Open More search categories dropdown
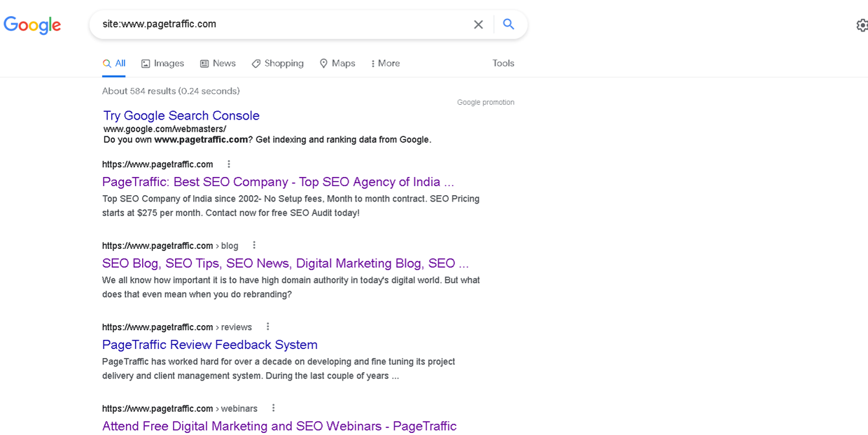 click(x=385, y=63)
